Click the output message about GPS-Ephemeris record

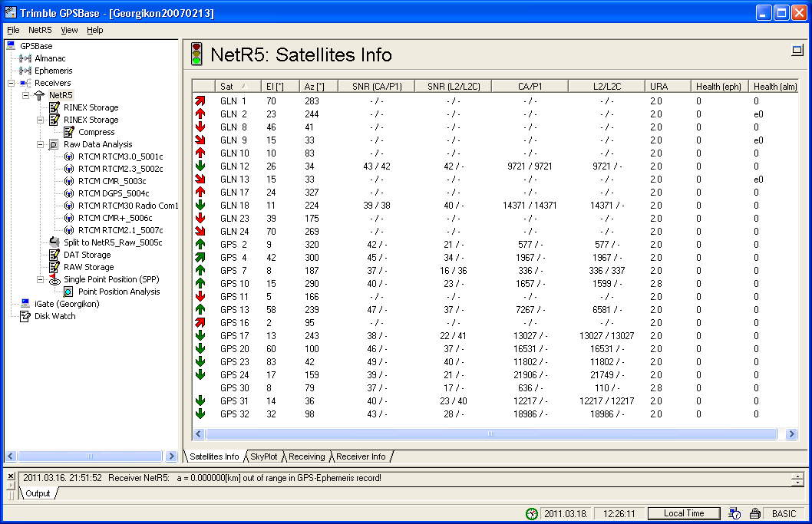pyautogui.click(x=202, y=478)
